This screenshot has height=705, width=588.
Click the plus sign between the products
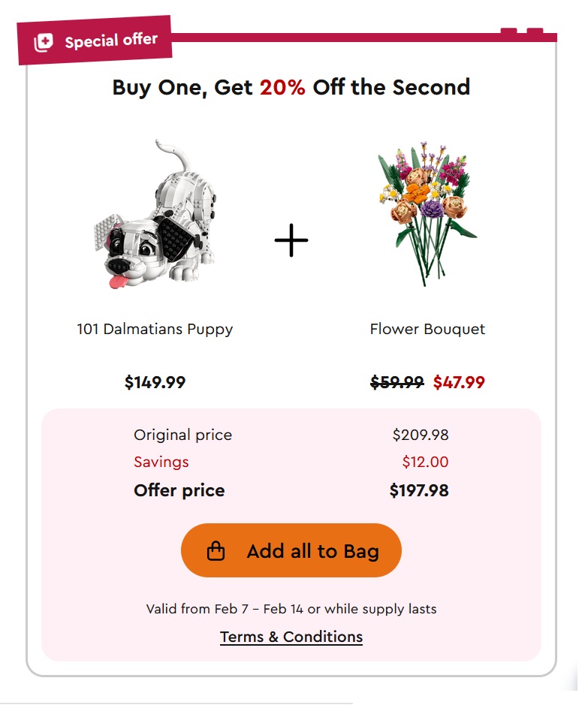pos(291,240)
